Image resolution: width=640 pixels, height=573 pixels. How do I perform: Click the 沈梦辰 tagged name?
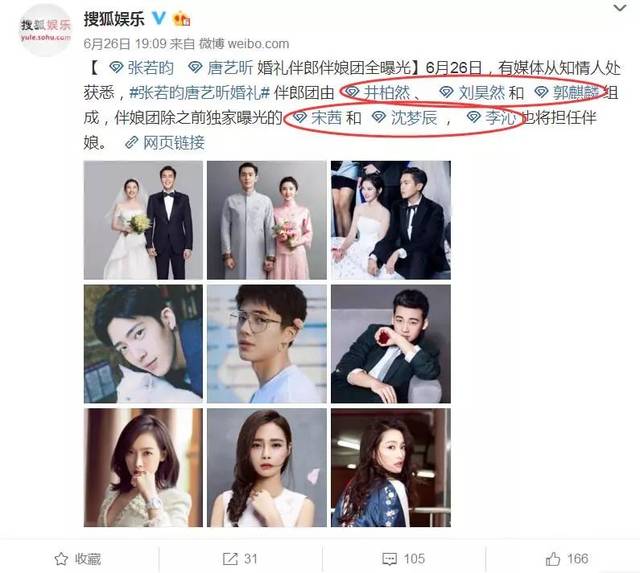tap(404, 118)
